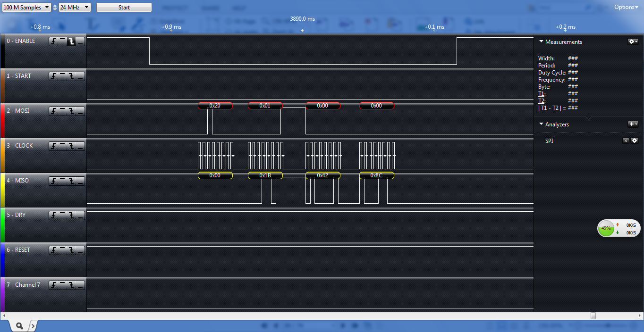Set high level trigger on 4 - MISO
644x332 pixels.
point(62,181)
